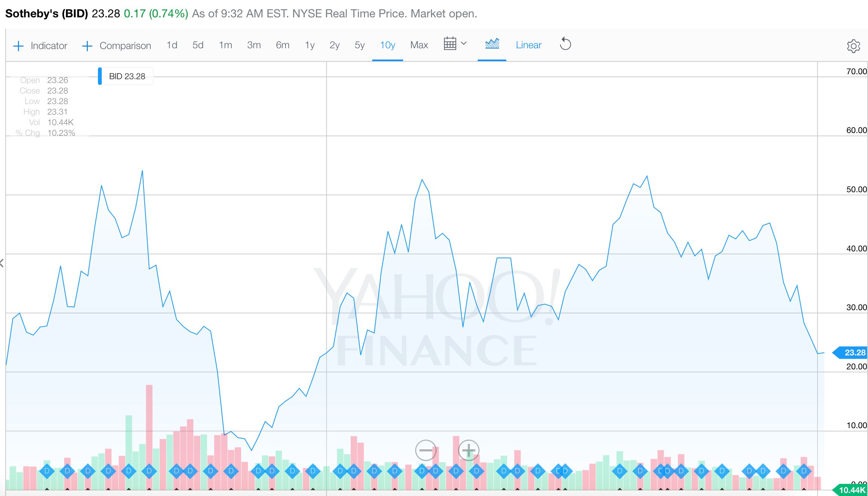Collapse the left edge chevron arrow
This screenshot has height=496, width=868.
[x=2, y=263]
